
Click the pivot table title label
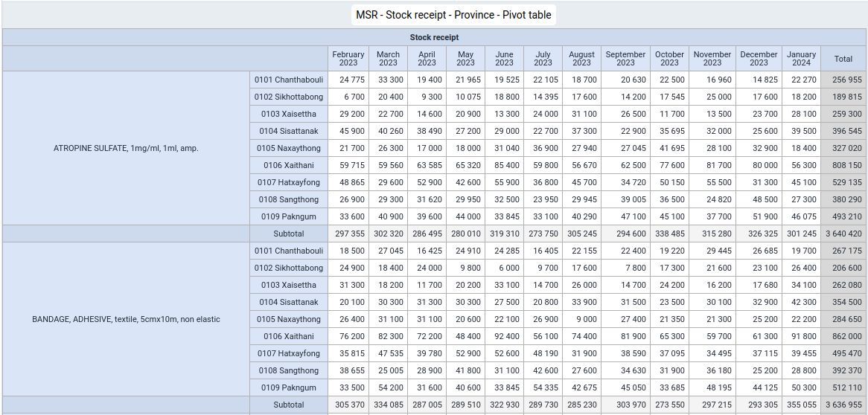click(x=453, y=15)
